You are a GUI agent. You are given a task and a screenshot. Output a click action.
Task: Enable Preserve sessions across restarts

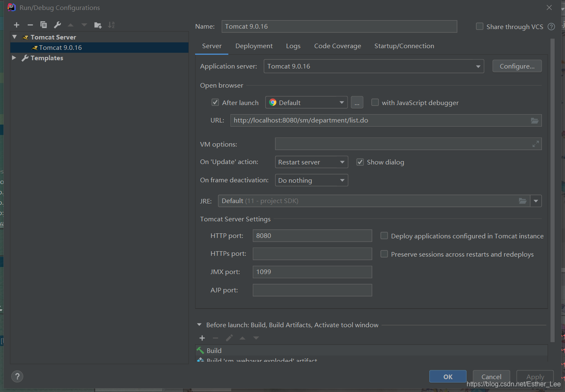pos(384,254)
